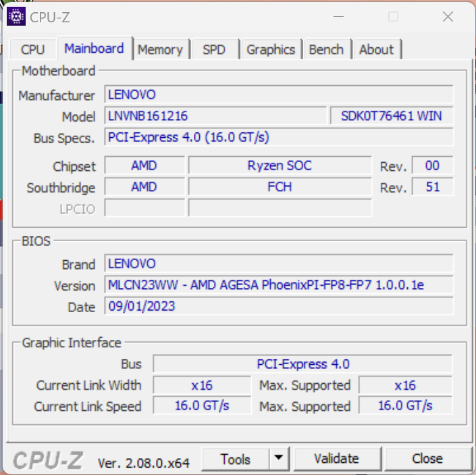Click Max. Supported link speed 16.0 GT/s
This screenshot has width=476, height=475.
click(x=406, y=405)
